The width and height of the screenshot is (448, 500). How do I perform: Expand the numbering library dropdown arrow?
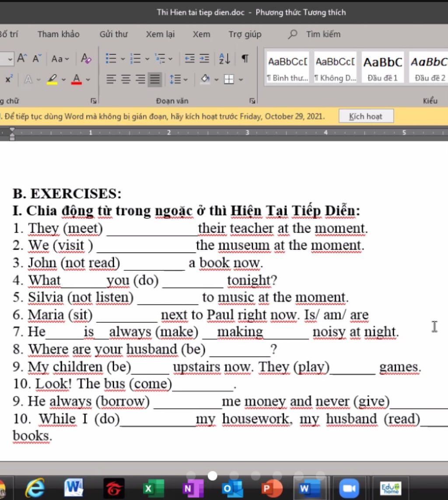coord(147,59)
